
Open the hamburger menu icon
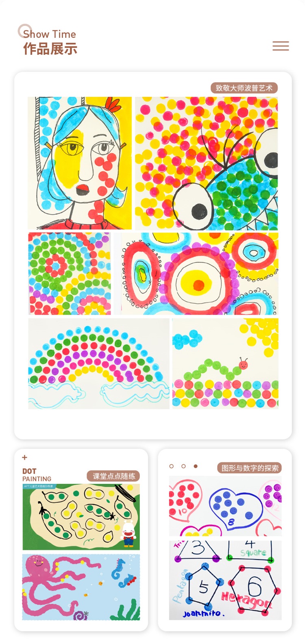(281, 46)
